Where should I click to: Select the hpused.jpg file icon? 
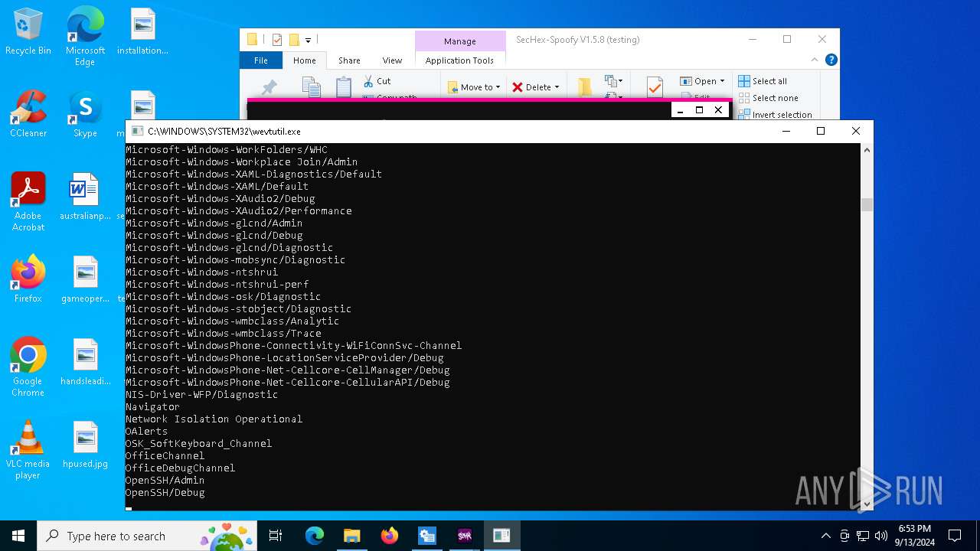(x=85, y=445)
